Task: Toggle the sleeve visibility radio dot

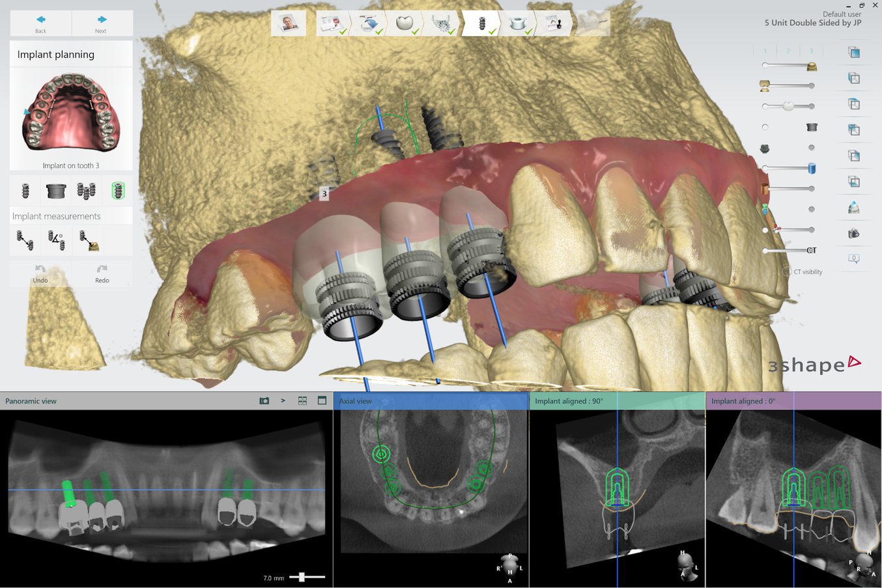Action: pyautogui.click(x=765, y=127)
